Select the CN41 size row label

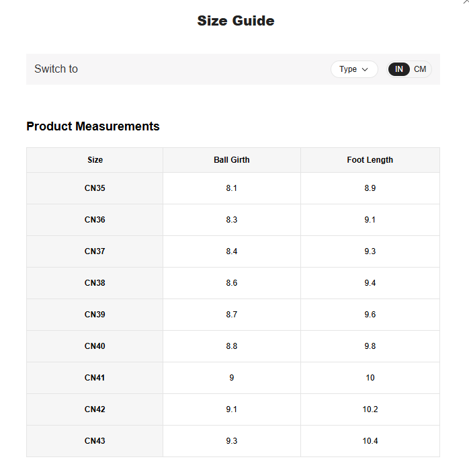click(95, 378)
